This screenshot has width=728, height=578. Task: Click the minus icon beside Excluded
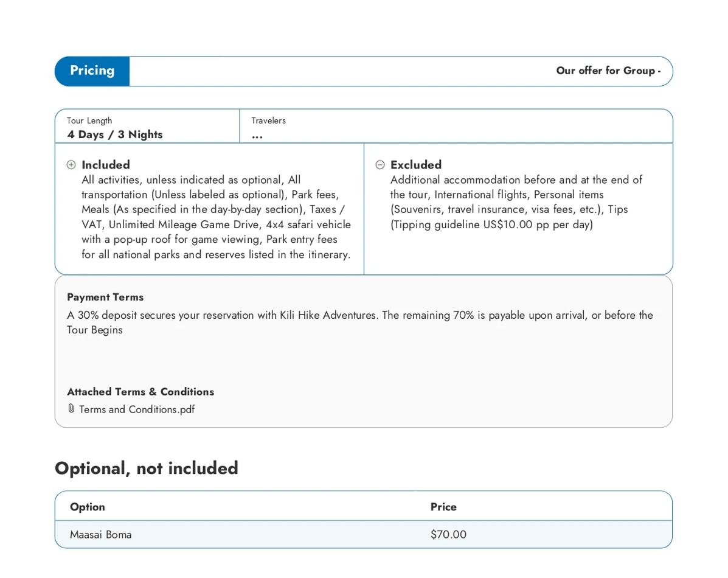click(x=380, y=165)
